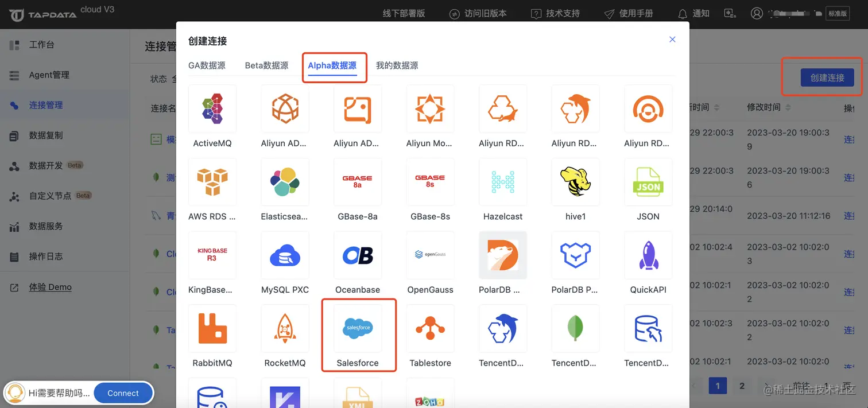Go to page 2 in pagination
The width and height of the screenshot is (868, 408).
pyautogui.click(x=742, y=386)
